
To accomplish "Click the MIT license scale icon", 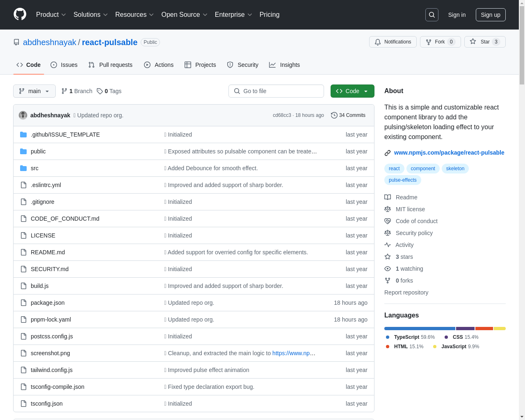I will click(x=388, y=209).
